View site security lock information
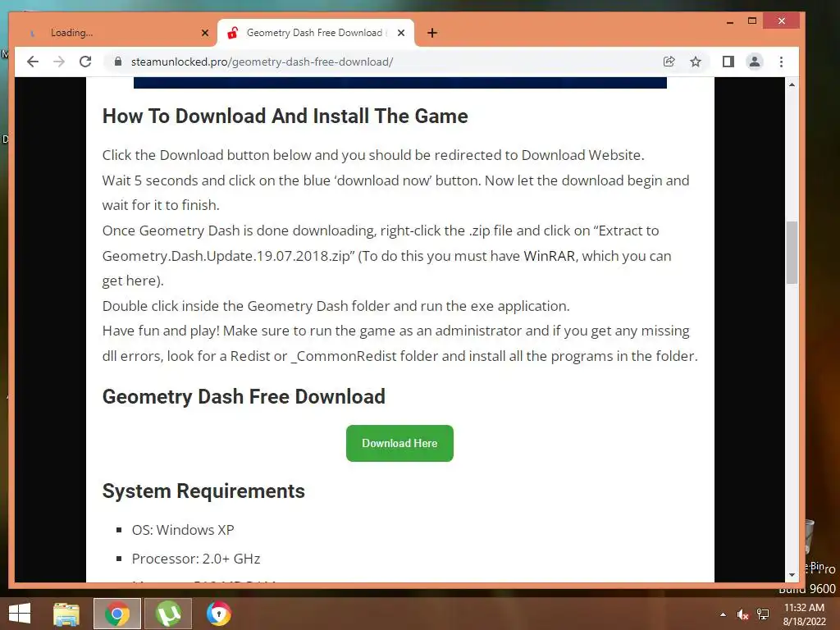 pos(118,62)
